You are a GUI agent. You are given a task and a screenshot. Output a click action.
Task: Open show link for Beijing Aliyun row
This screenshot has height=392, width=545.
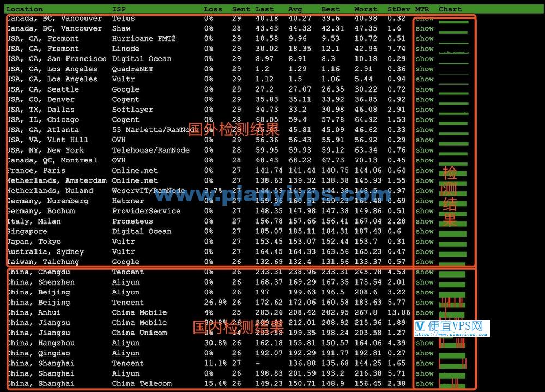425,292
